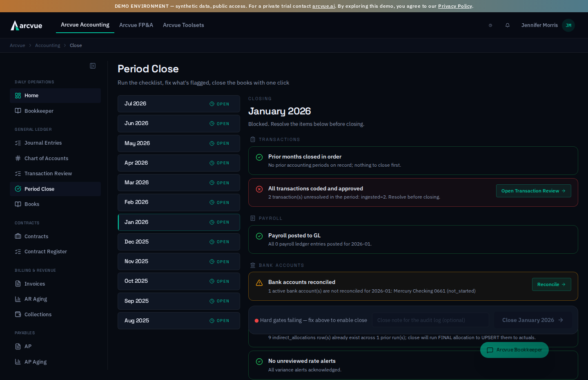Image resolution: width=588 pixels, height=380 pixels.
Task: Open AP Aging report
Action: 55,362
